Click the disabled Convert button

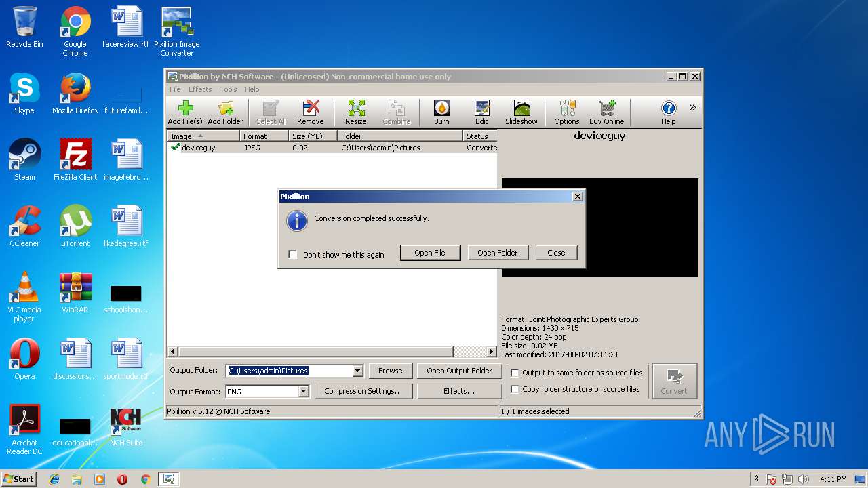[x=674, y=381]
